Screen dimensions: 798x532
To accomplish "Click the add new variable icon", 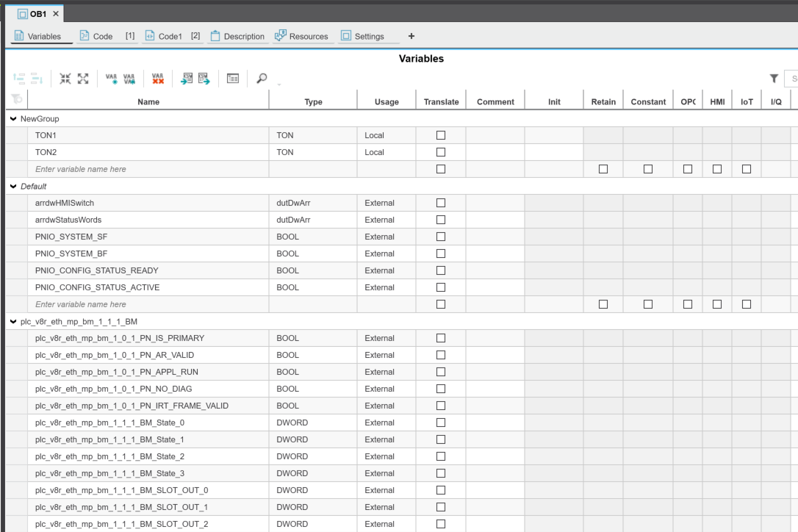I will point(112,79).
